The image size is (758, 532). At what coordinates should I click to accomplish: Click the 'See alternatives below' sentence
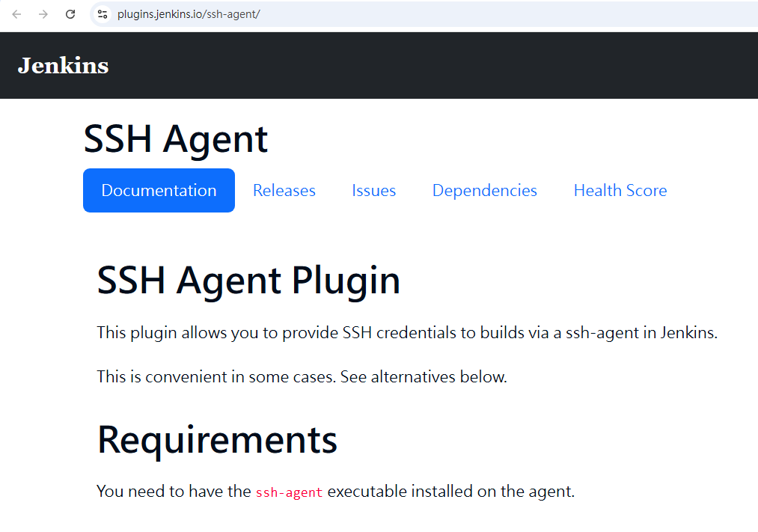[424, 376]
